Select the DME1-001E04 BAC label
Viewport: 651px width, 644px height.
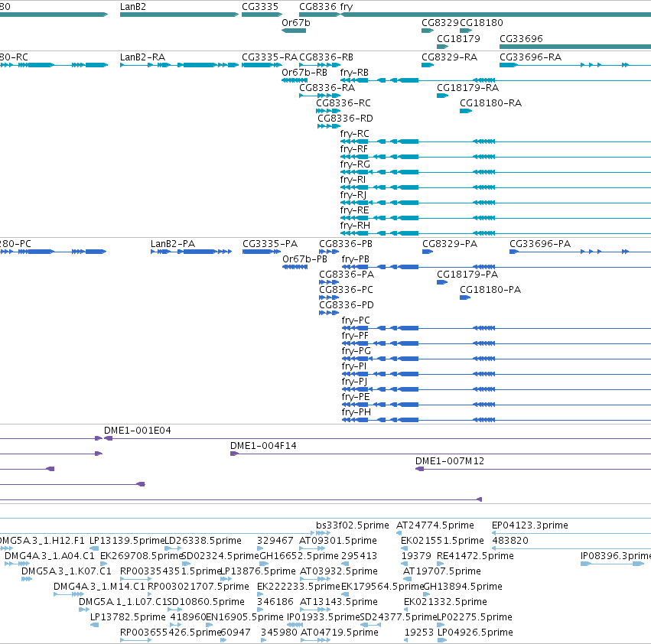click(x=138, y=431)
